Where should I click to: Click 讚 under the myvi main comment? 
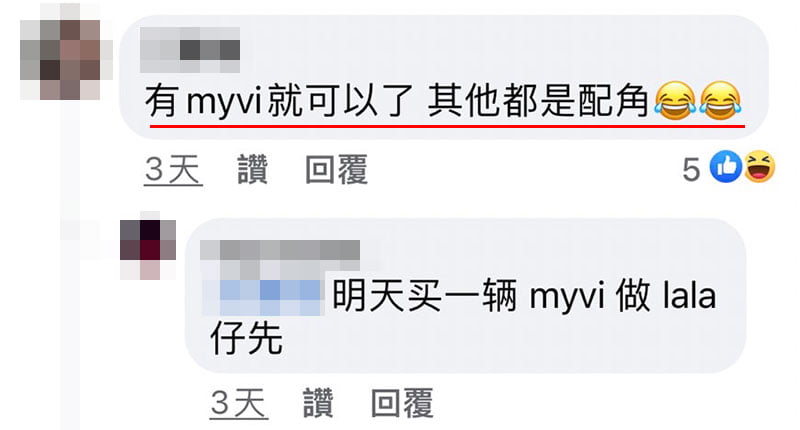click(253, 169)
